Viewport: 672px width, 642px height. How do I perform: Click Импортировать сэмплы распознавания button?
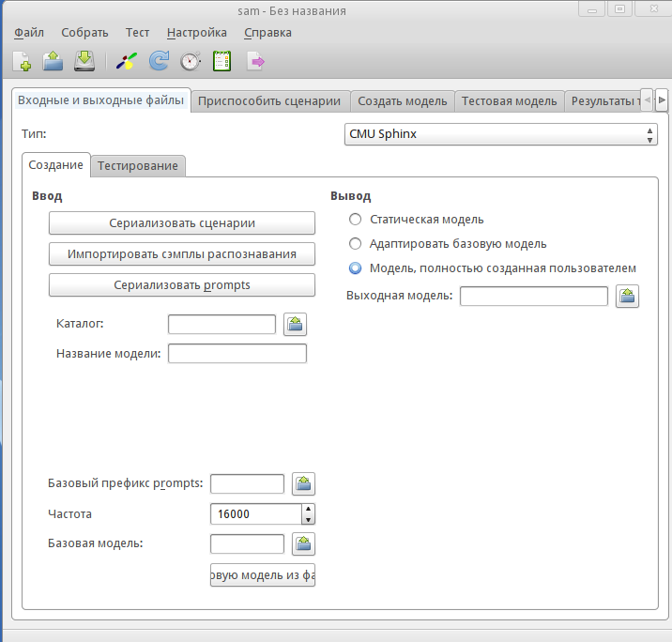click(182, 253)
